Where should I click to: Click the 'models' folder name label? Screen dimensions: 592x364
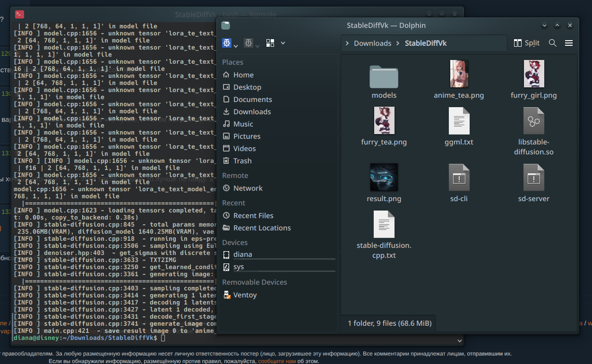[384, 95]
